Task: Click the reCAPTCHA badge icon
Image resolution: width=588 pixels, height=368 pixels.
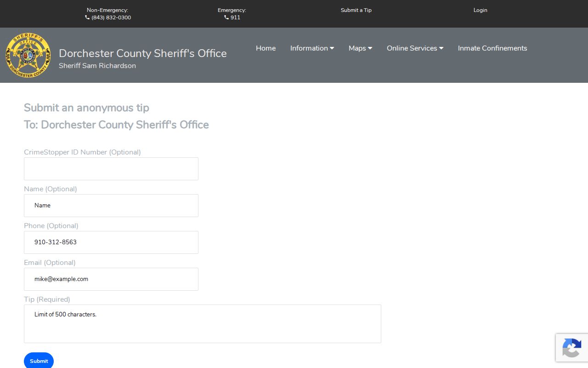Action: (x=571, y=348)
